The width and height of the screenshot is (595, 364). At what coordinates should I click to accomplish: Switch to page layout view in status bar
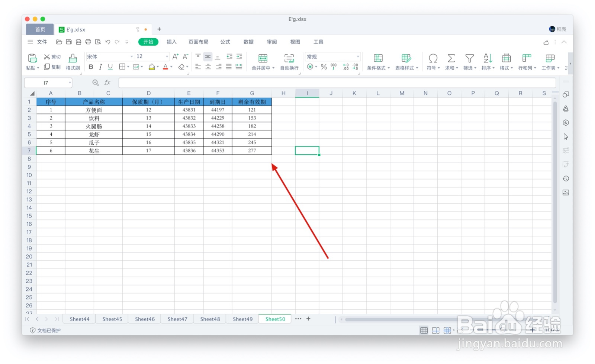pos(436,330)
